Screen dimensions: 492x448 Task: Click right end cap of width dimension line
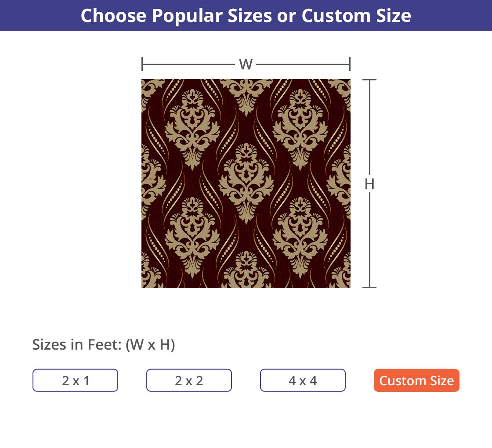click(350, 64)
